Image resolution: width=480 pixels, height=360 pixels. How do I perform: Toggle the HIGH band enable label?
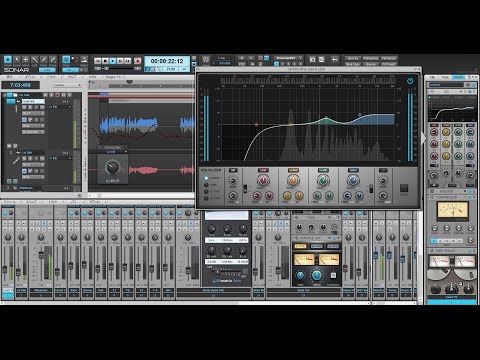[353, 170]
